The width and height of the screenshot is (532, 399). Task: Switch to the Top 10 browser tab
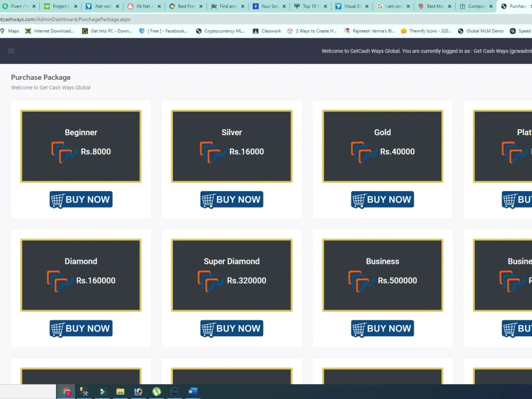point(311,6)
